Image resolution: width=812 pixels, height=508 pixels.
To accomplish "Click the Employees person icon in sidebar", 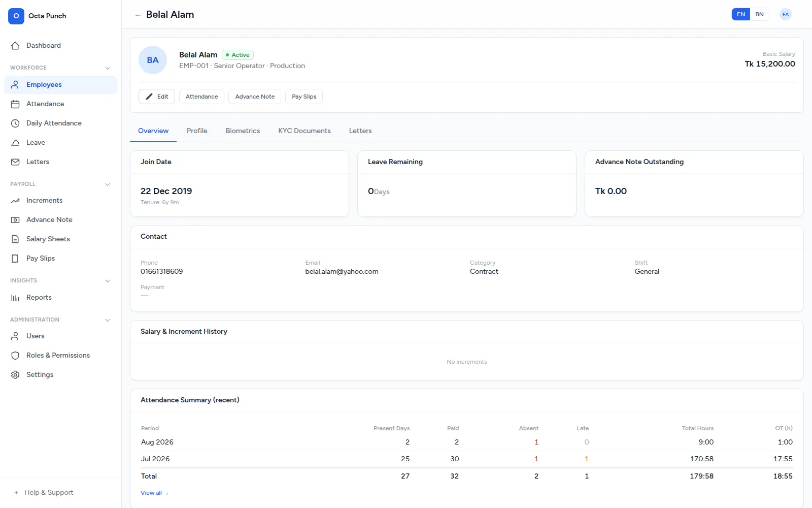I will [15, 84].
